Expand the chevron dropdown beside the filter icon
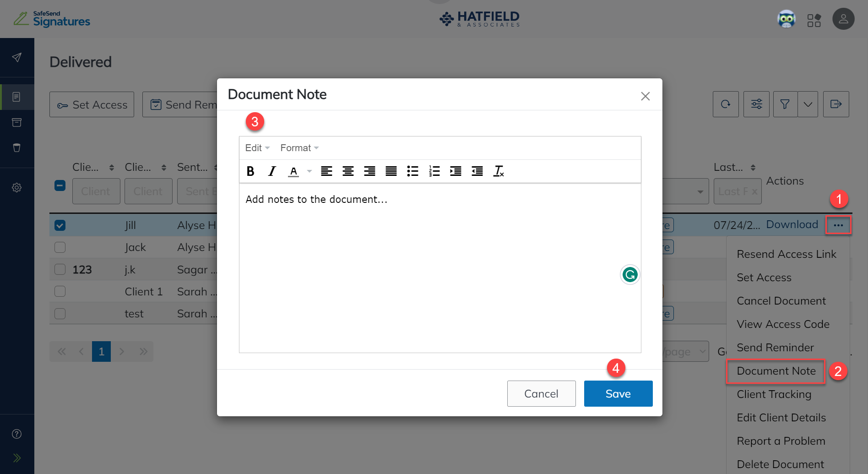The width and height of the screenshot is (868, 474). [808, 104]
